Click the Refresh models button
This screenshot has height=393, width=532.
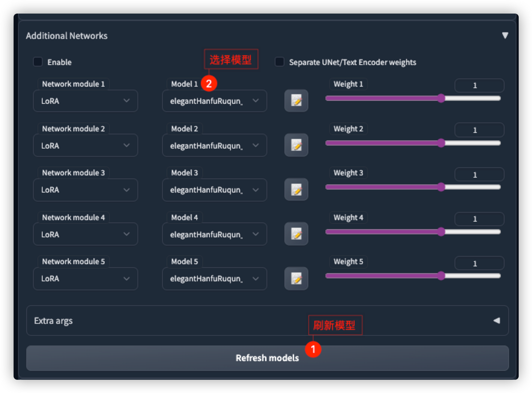pyautogui.click(x=267, y=358)
